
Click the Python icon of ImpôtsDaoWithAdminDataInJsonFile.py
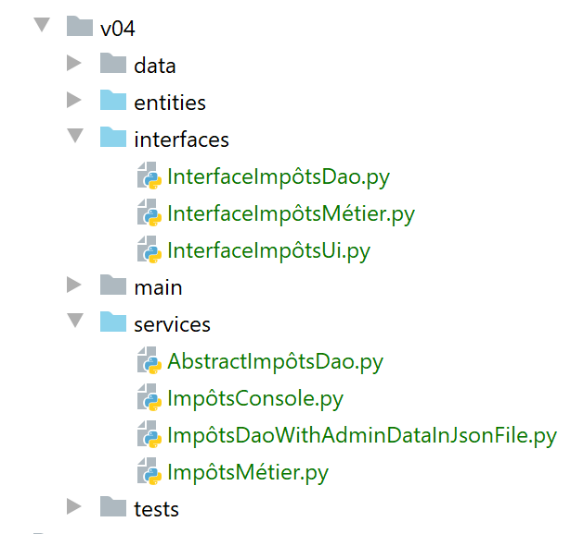click(x=149, y=434)
